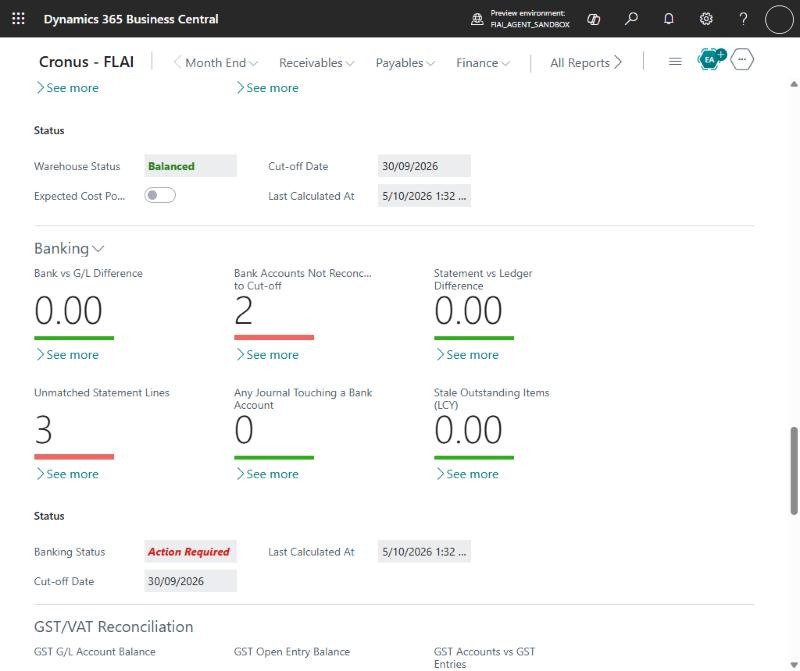See more under Bank vs G/L Difference

point(67,355)
